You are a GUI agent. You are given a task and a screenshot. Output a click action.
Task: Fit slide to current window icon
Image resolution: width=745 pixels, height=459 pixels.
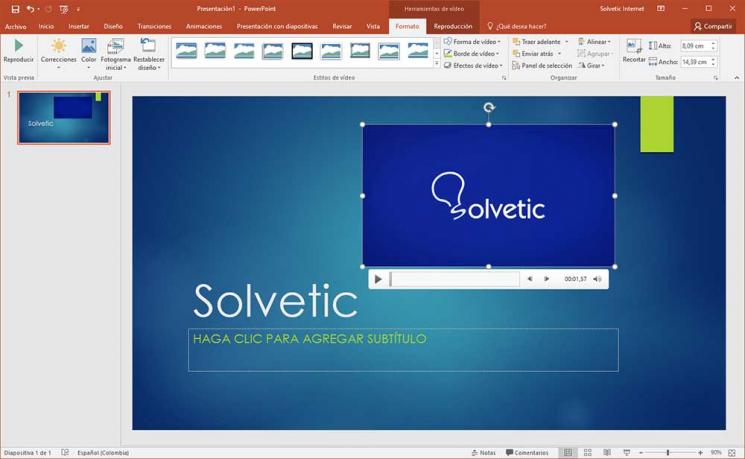(x=732, y=453)
